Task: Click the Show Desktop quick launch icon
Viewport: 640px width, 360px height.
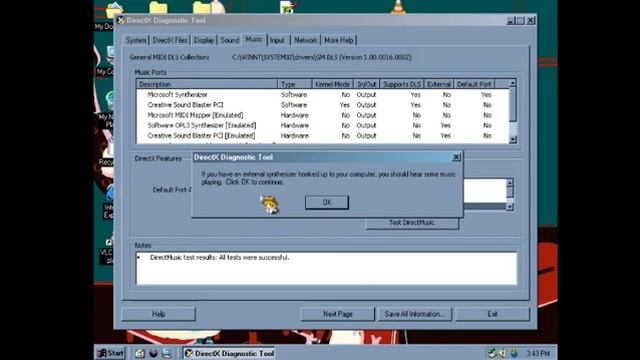Action: point(140,353)
